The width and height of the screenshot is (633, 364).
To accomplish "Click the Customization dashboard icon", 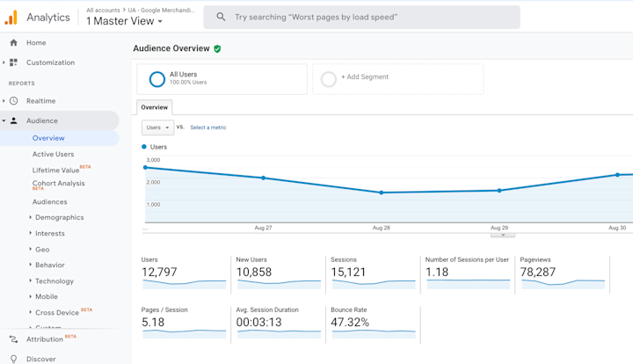I will [13, 62].
